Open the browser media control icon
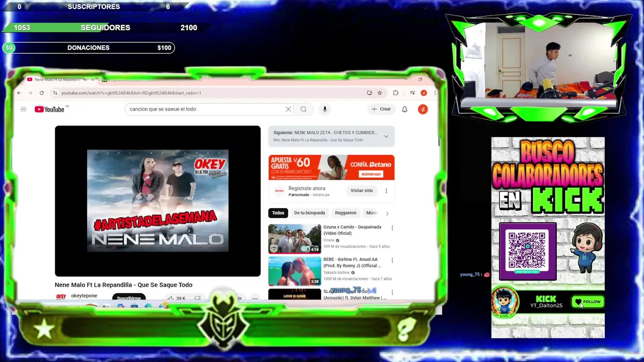The image size is (644, 362). point(413,93)
